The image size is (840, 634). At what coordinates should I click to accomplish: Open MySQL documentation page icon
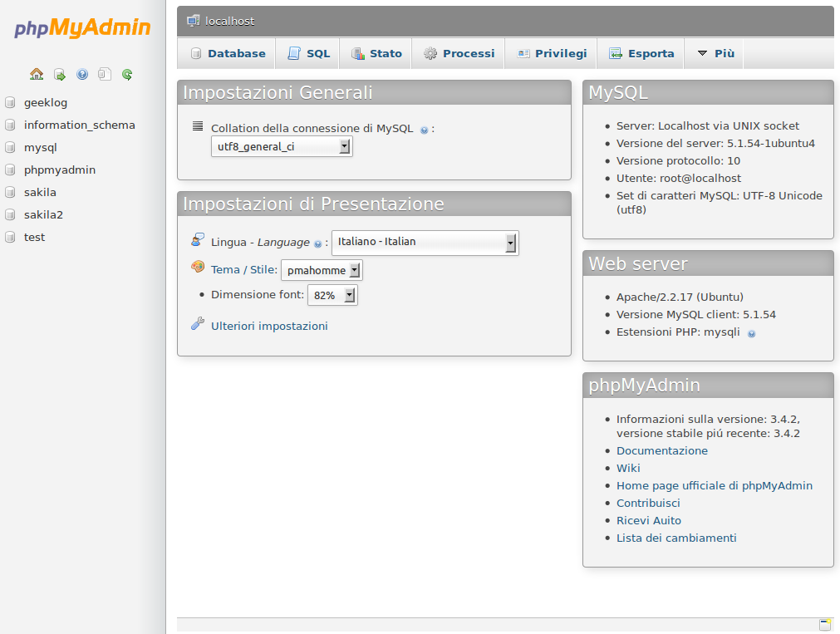click(104, 74)
